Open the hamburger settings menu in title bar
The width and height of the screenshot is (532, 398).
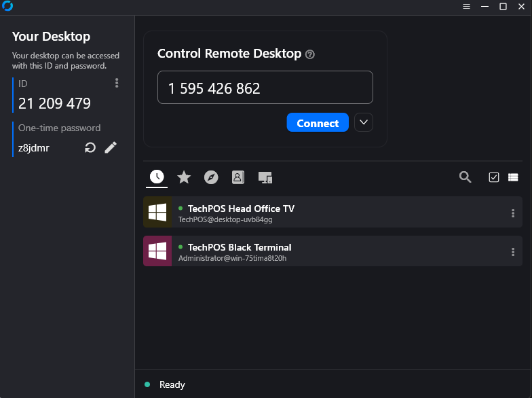coord(466,6)
